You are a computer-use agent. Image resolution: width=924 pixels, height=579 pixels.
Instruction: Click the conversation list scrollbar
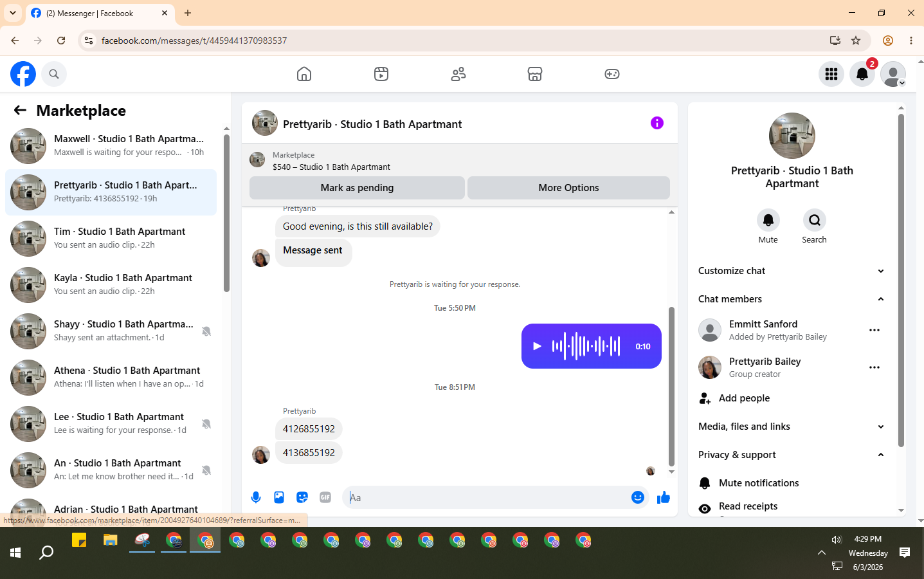(x=226, y=212)
